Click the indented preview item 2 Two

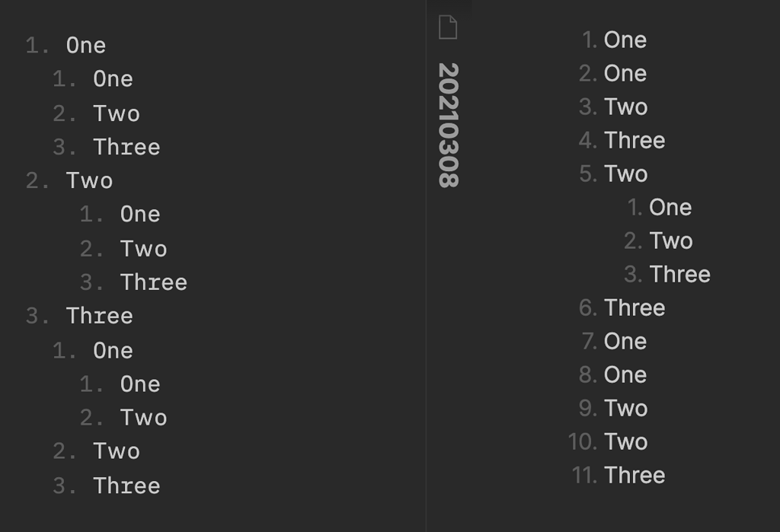click(x=672, y=241)
